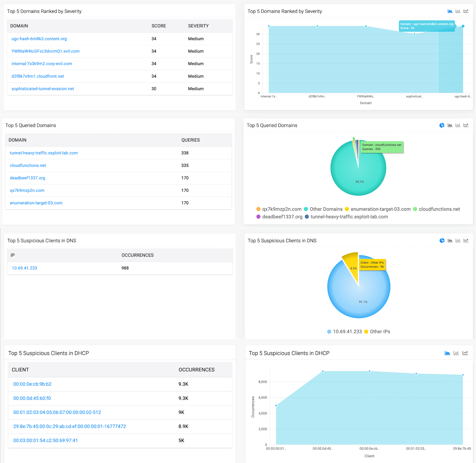This screenshot has height=463, width=476.
Task: Select line chart view for Domains Ranked by Severity
Action: (x=466, y=11)
